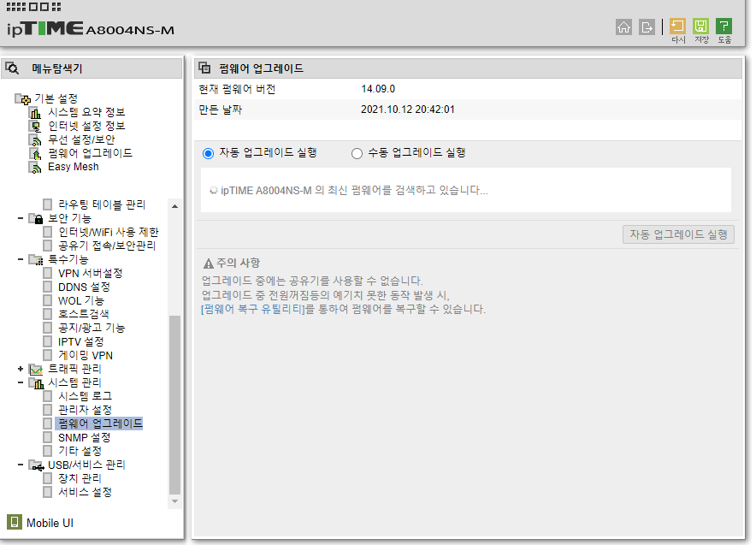Open 게이밍 VPN menu item

point(86,355)
